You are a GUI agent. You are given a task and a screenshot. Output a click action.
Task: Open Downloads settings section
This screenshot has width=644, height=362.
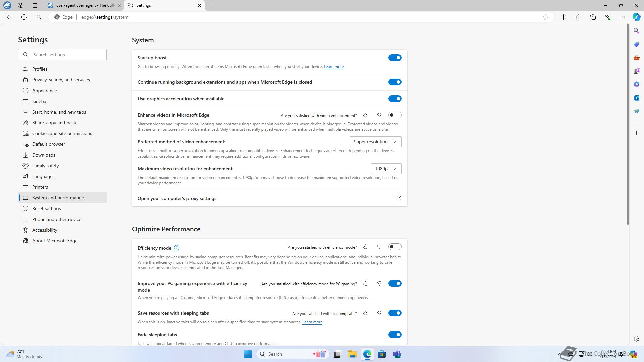coord(62,155)
